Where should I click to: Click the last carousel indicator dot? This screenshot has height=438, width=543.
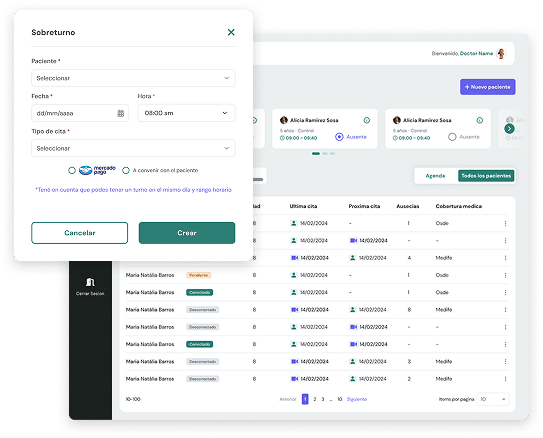coord(332,153)
